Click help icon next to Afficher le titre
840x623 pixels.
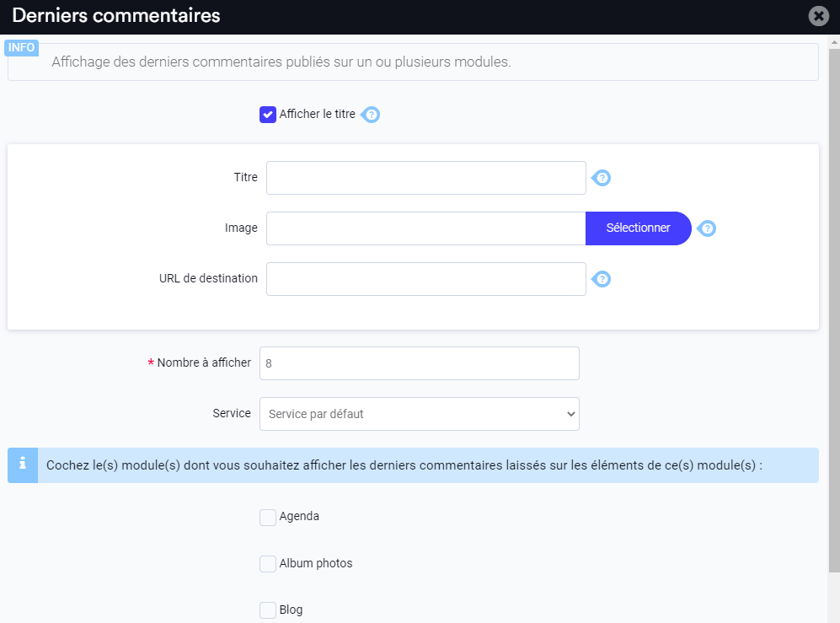[370, 114]
